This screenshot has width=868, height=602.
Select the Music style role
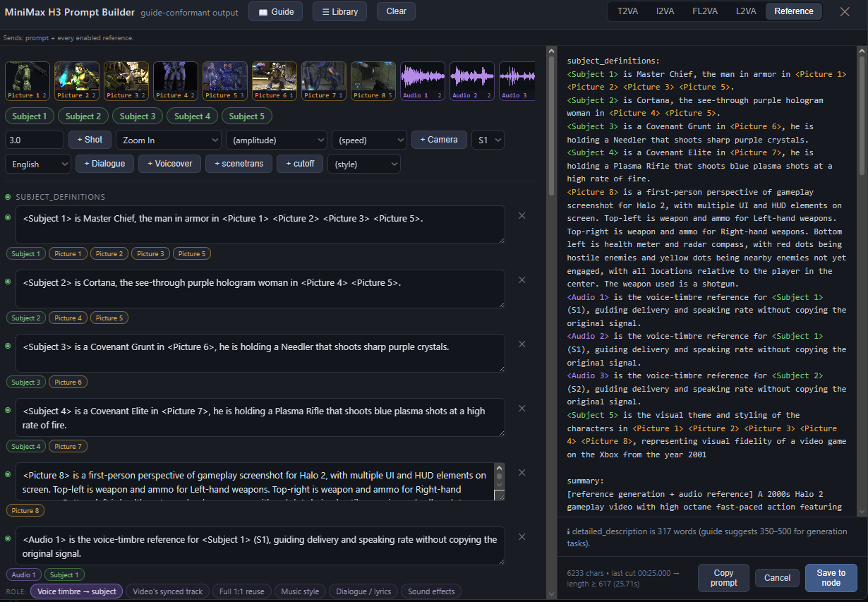pos(300,591)
